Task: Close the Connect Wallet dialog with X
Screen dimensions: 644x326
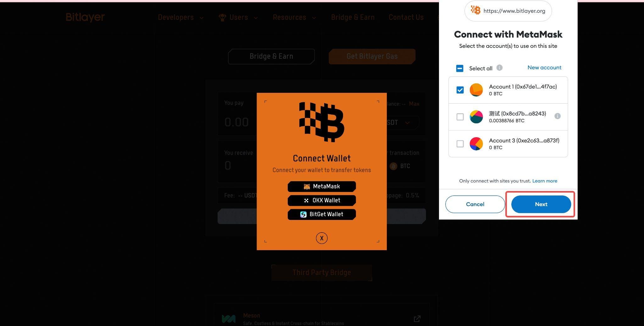Action: tap(322, 238)
